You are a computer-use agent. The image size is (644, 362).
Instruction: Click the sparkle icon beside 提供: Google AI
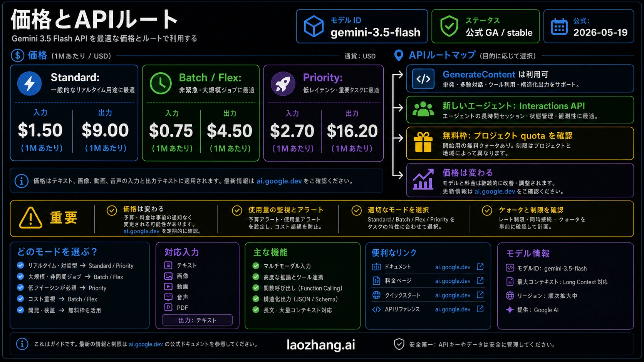point(510,310)
